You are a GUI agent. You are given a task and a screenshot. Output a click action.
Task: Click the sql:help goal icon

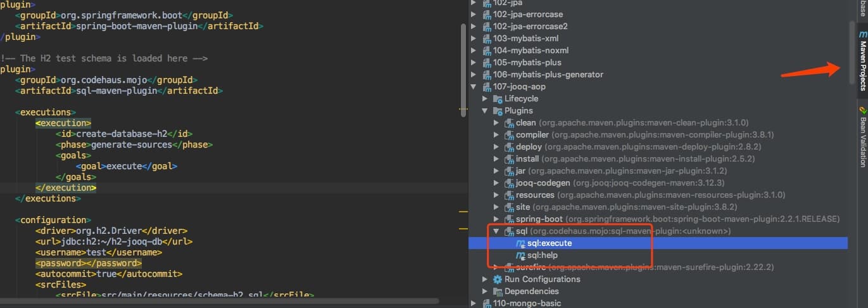click(520, 255)
